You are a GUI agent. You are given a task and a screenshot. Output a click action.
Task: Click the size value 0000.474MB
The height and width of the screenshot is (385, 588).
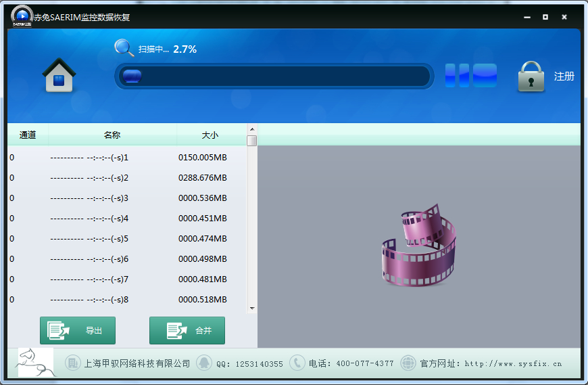pos(203,238)
